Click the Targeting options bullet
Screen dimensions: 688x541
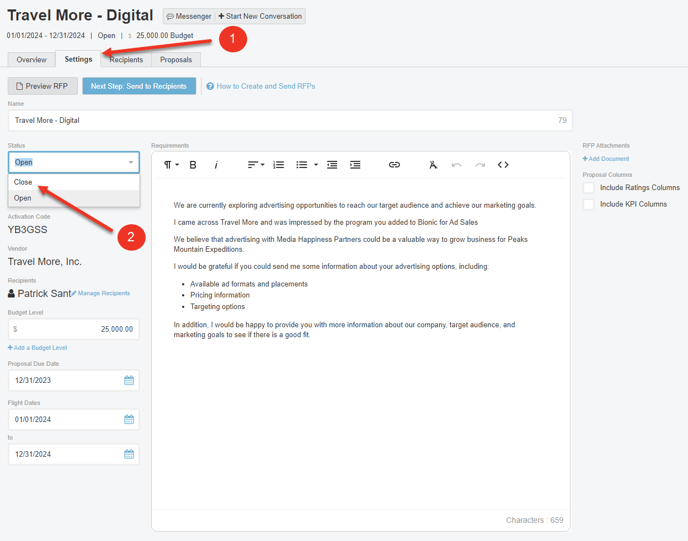point(218,307)
